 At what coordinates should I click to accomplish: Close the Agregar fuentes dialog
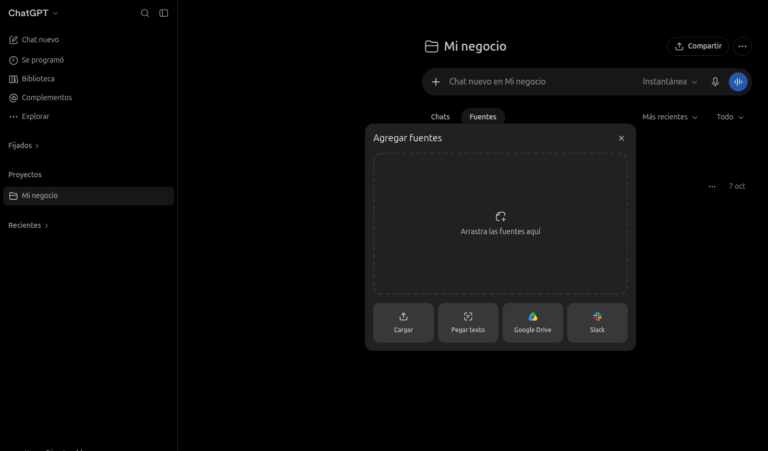[x=621, y=138]
